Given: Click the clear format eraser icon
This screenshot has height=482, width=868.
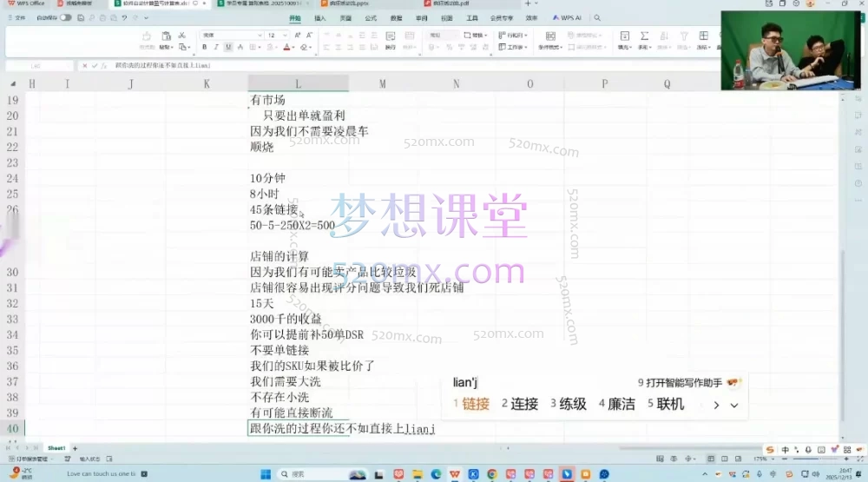Looking at the screenshot, I should (x=304, y=48).
